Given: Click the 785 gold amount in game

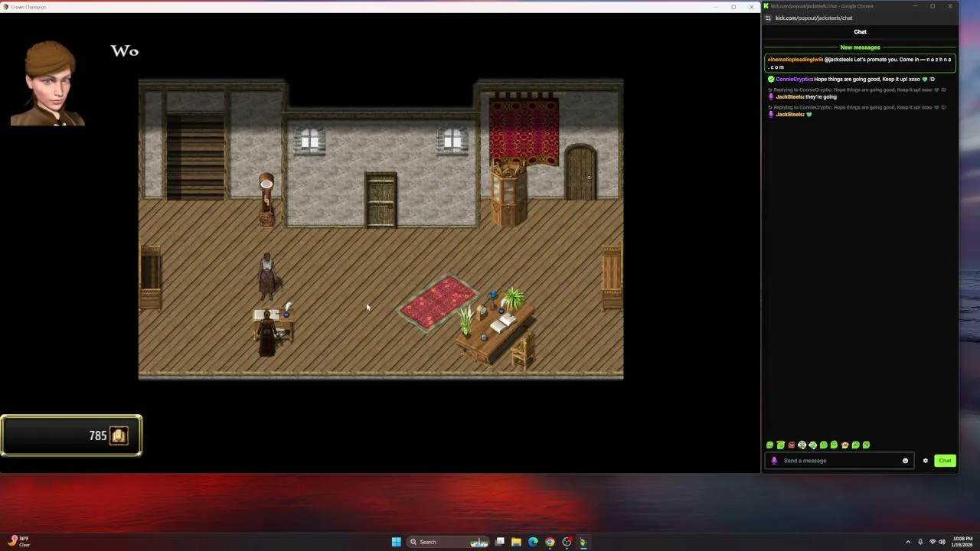Looking at the screenshot, I should coord(97,435).
